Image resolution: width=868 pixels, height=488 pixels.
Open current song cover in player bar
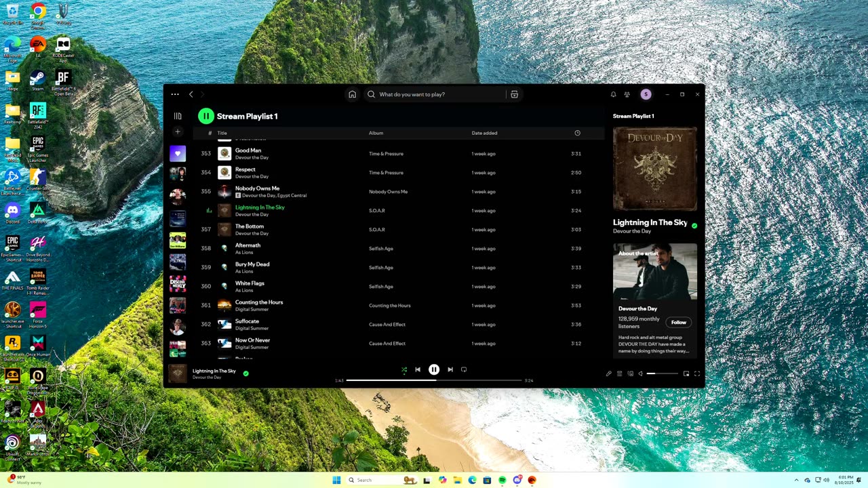click(178, 373)
